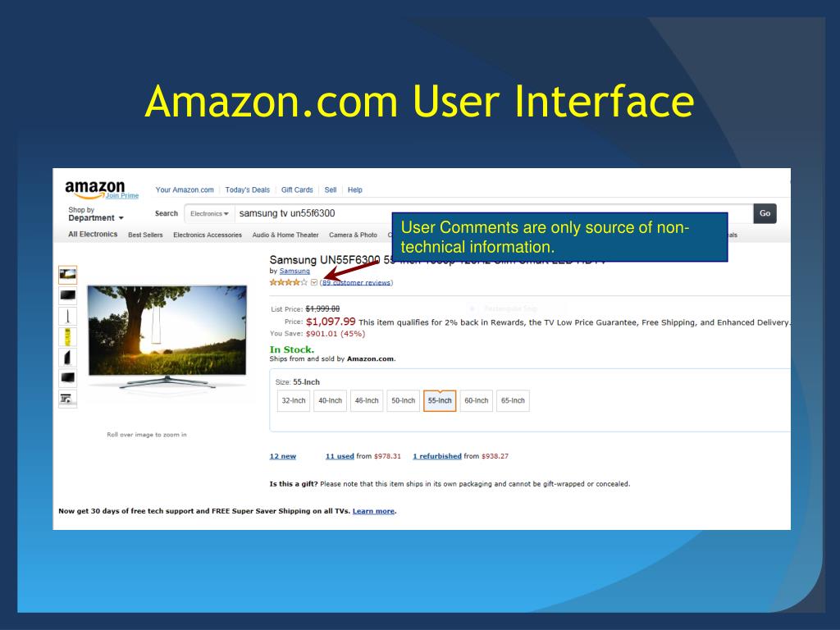Viewport: 840px width, 630px height.
Task: Select yellow energy guide thumbnail
Action: click(x=67, y=336)
